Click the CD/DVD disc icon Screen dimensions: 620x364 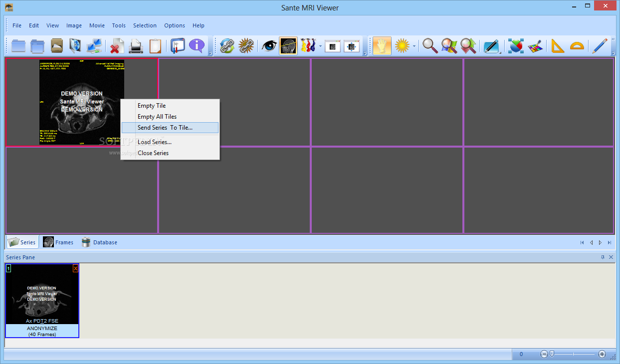click(x=75, y=46)
